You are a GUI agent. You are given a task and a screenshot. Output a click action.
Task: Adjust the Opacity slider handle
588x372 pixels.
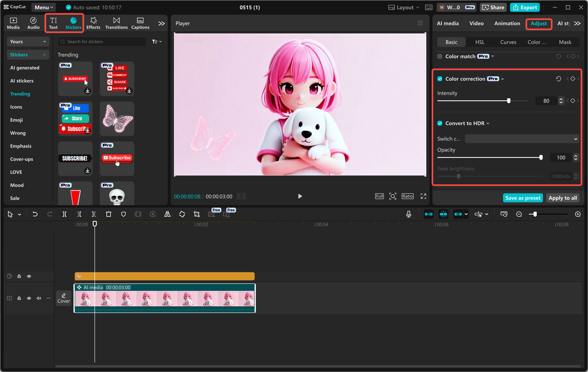pyautogui.click(x=541, y=157)
